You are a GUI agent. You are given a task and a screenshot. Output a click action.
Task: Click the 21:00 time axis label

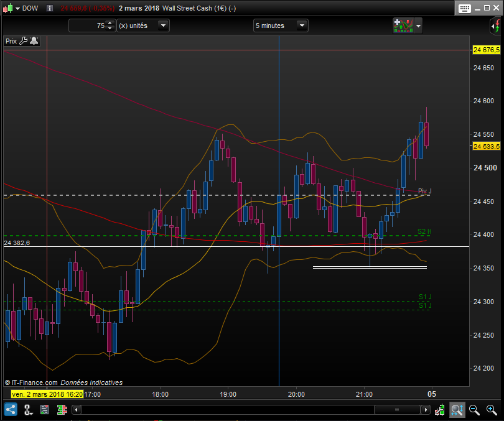point(364,394)
